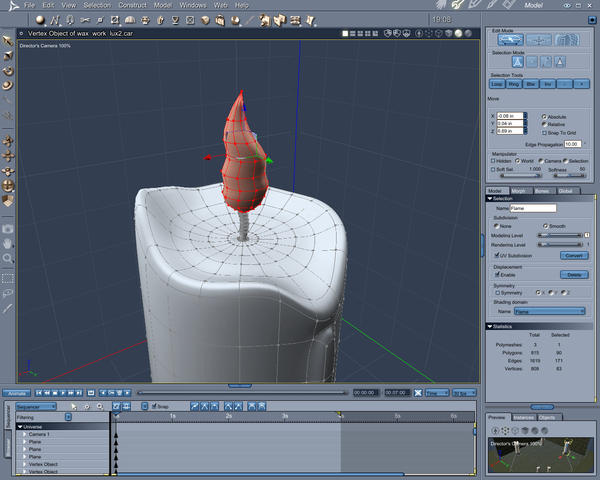Click the hand icon in top-right room switcher
Screen dimensions: 600x480
tap(442, 5)
